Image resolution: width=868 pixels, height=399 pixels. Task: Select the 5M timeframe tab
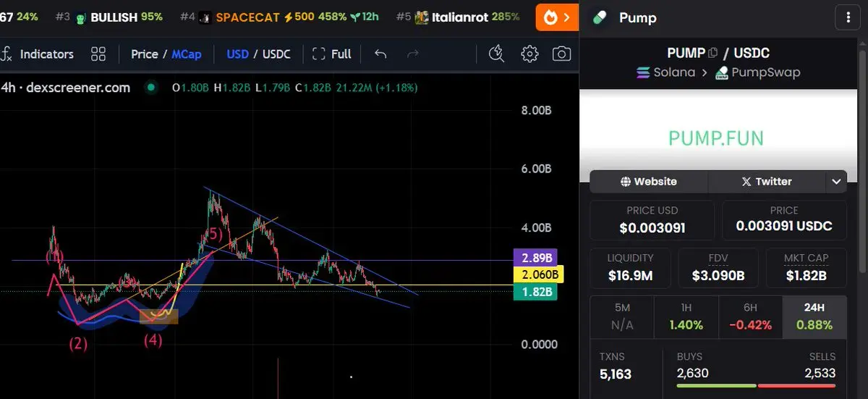tap(622, 317)
